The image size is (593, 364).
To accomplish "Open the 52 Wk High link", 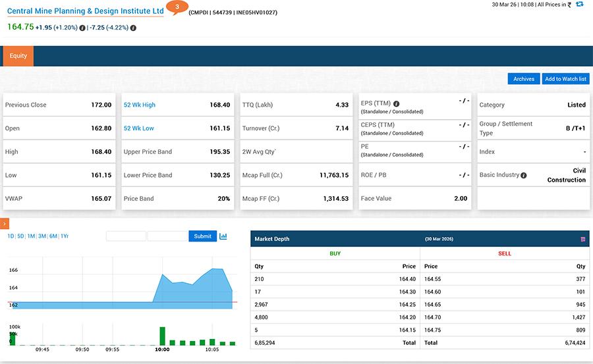I will pos(140,105).
